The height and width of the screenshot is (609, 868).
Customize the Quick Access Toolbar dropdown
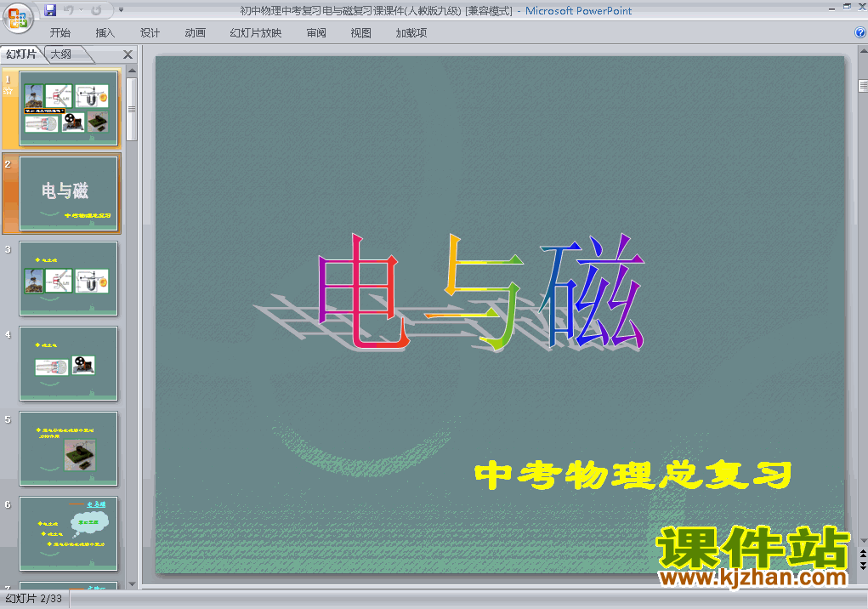(122, 10)
